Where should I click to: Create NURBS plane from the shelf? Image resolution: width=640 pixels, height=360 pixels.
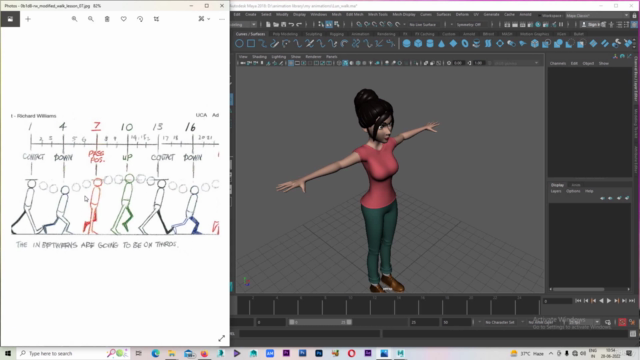tap(453, 43)
